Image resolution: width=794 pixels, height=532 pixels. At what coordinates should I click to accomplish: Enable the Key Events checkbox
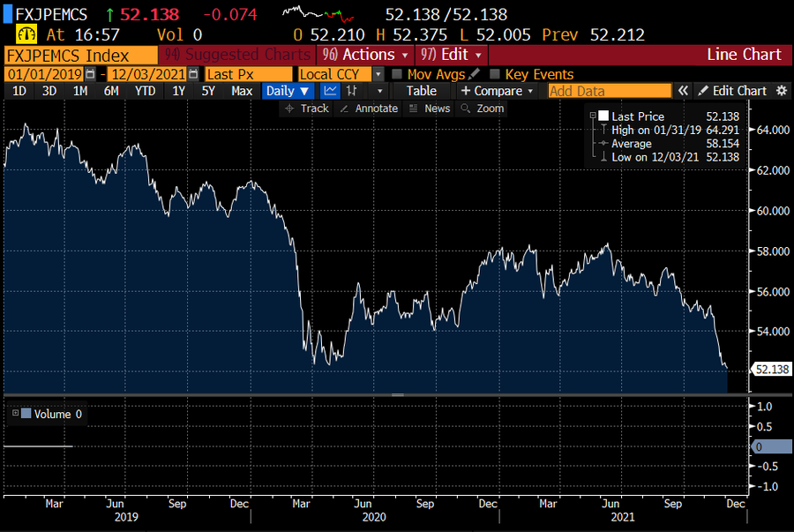[496, 74]
